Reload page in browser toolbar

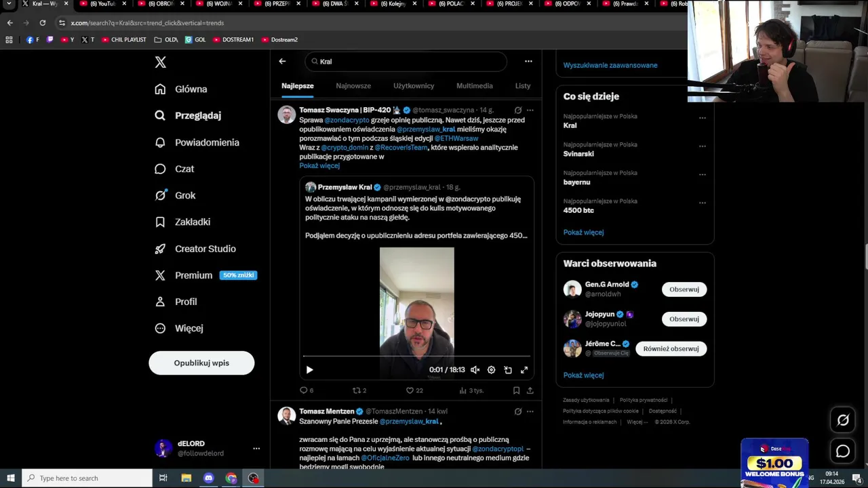coord(43,22)
